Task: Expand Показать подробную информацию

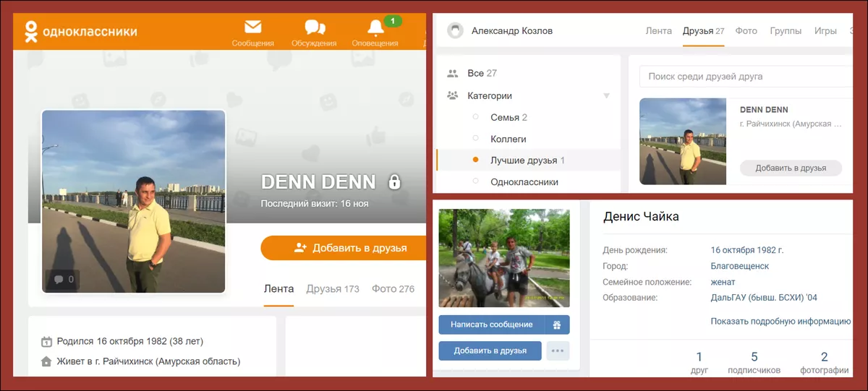Action: [x=780, y=321]
